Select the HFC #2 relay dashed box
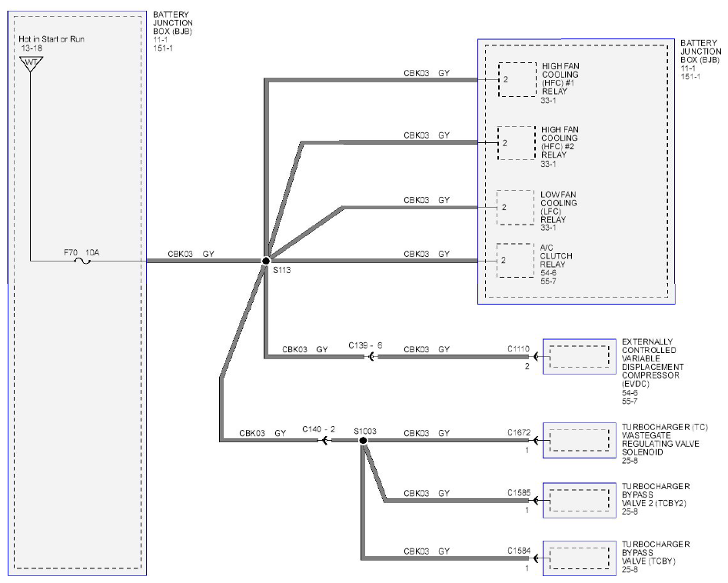Viewport: 728px width, 583px height. [517, 143]
